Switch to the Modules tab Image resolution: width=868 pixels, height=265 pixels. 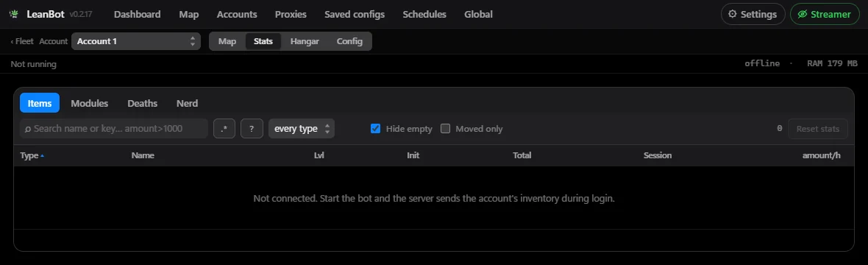(90, 103)
